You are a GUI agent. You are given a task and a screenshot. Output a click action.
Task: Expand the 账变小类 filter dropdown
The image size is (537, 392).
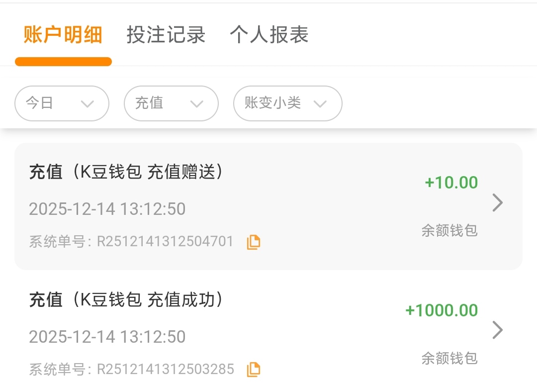[x=287, y=103]
